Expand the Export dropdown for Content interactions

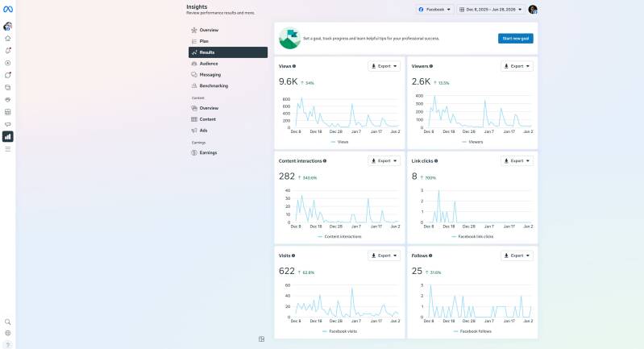(x=384, y=160)
